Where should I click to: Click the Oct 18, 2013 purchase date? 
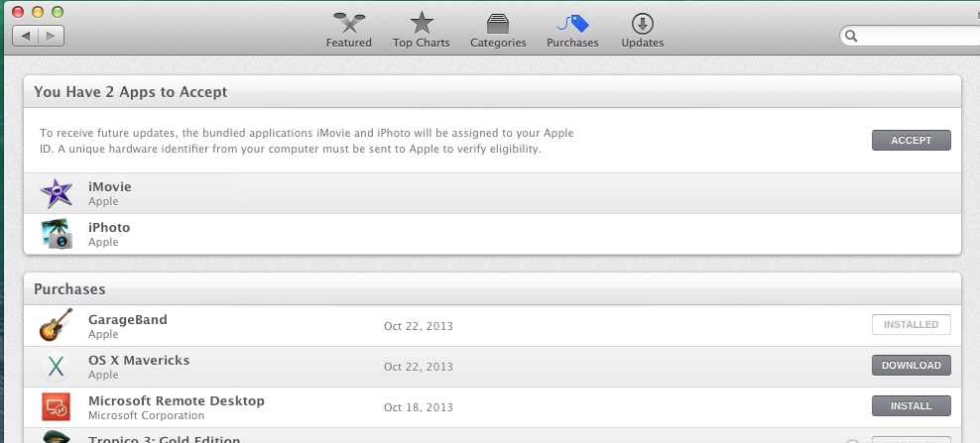[x=419, y=407]
